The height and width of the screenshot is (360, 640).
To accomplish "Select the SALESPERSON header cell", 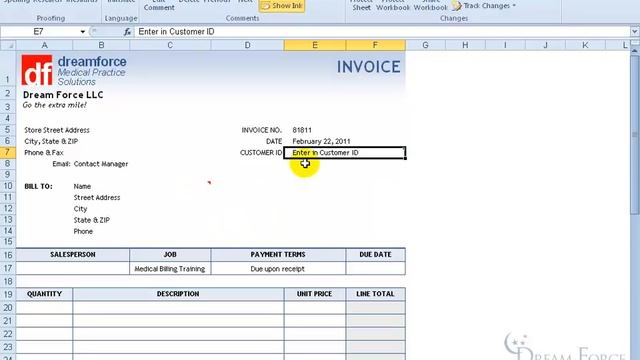I will [x=73, y=255].
